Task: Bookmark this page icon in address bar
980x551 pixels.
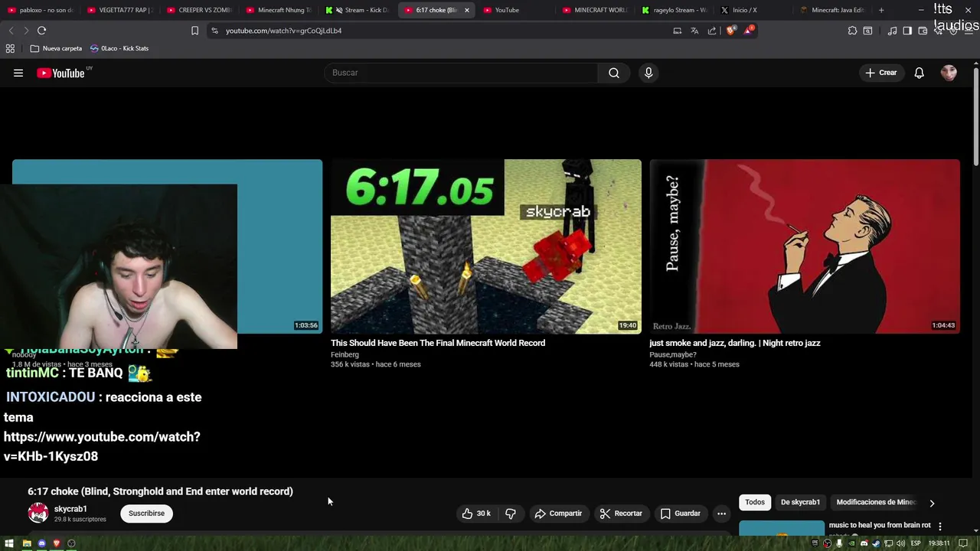Action: point(194,31)
